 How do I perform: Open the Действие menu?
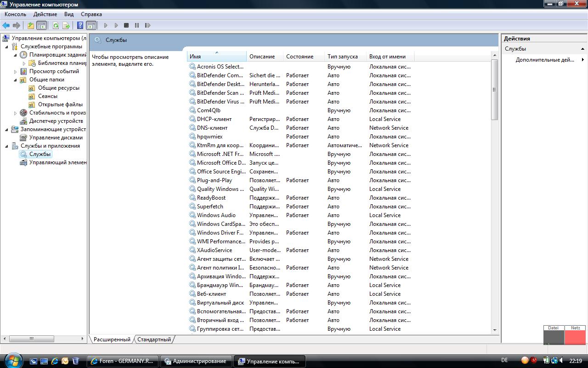click(x=45, y=14)
